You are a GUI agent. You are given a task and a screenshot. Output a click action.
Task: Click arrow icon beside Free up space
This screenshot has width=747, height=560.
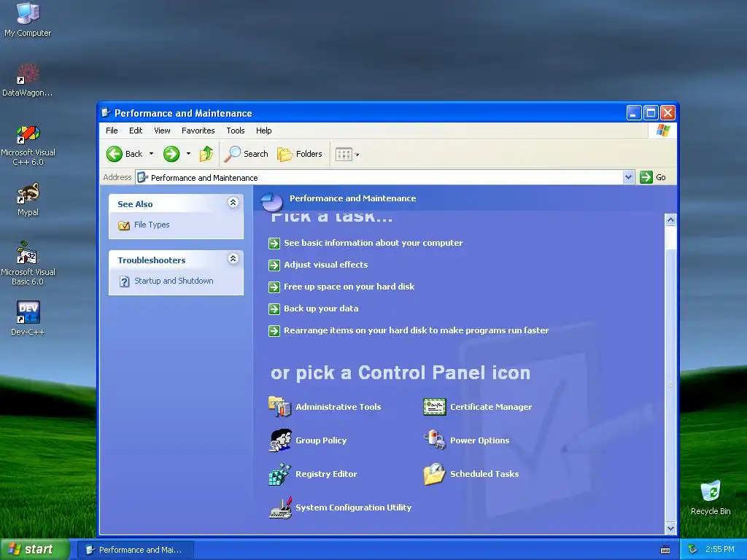pos(274,287)
